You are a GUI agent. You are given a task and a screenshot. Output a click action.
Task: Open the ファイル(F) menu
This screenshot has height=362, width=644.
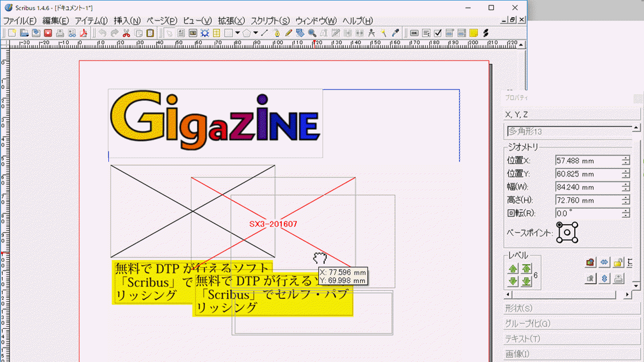pos(20,20)
